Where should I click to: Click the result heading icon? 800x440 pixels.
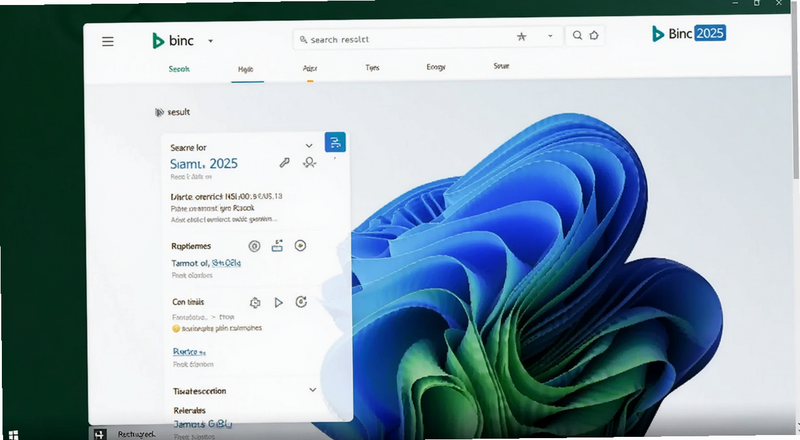pos(159,112)
